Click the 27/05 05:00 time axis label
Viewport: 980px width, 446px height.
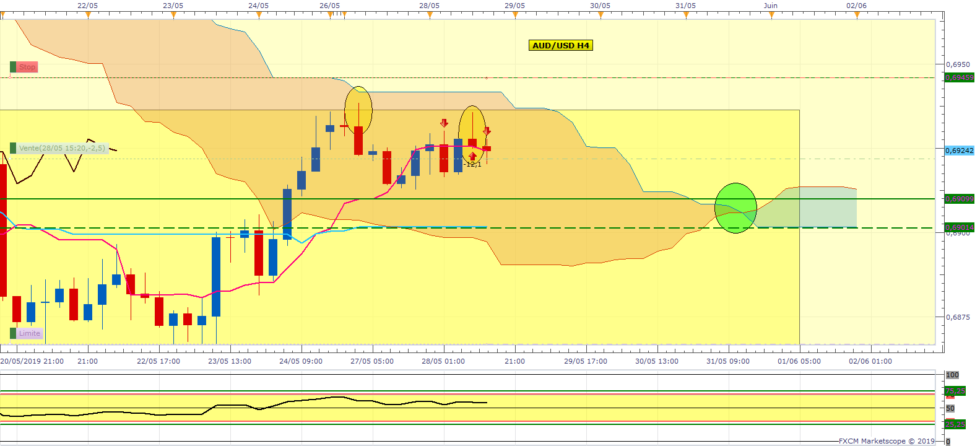(371, 361)
